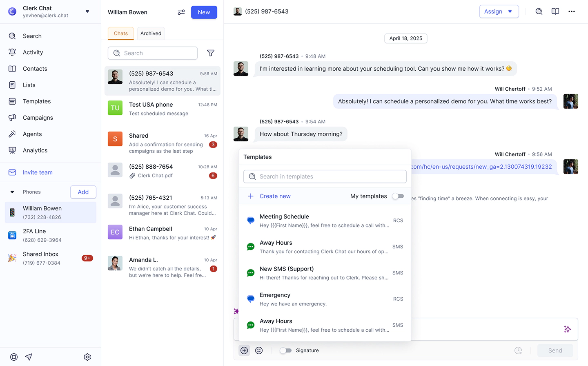Open the book icon in chat header
588x366 pixels.
tap(555, 11)
